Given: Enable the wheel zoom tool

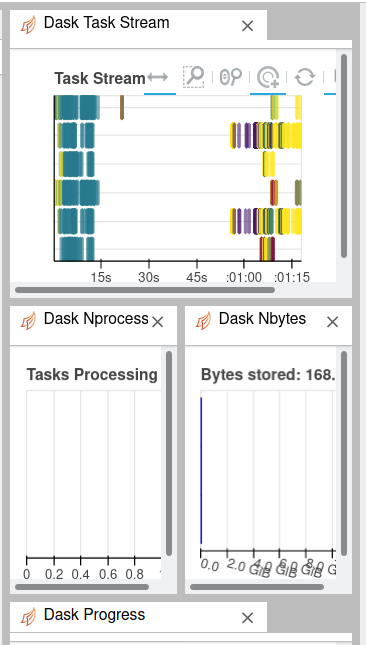Looking at the screenshot, I should [231, 77].
